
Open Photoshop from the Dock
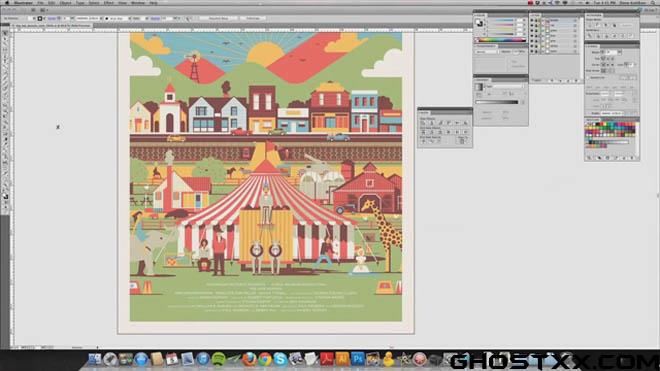pos(358,359)
